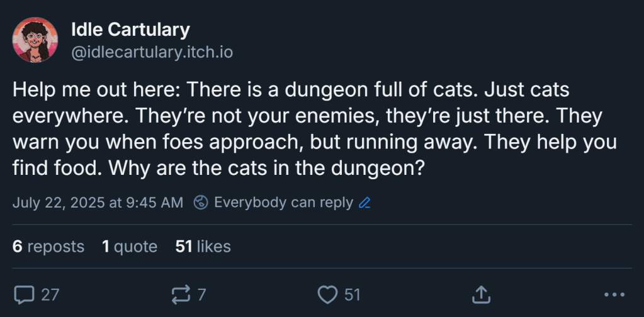Click the repost count 7

[x=201, y=294]
